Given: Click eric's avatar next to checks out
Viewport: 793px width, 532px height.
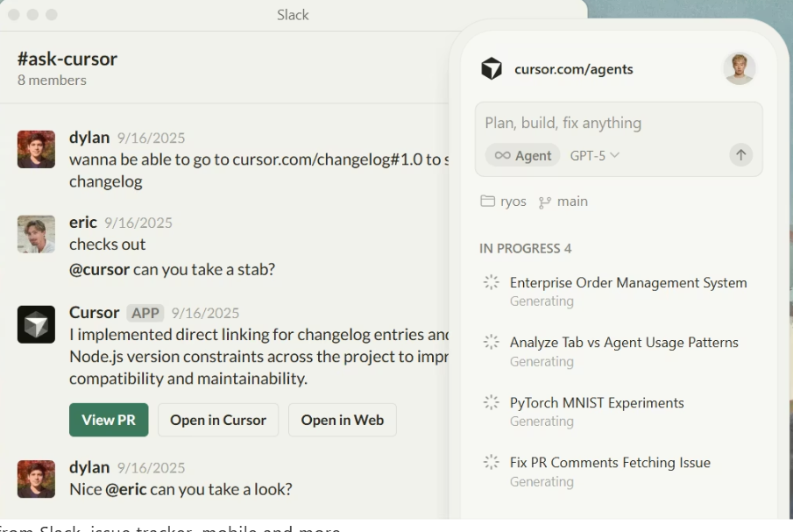Looking at the screenshot, I should click(x=36, y=234).
